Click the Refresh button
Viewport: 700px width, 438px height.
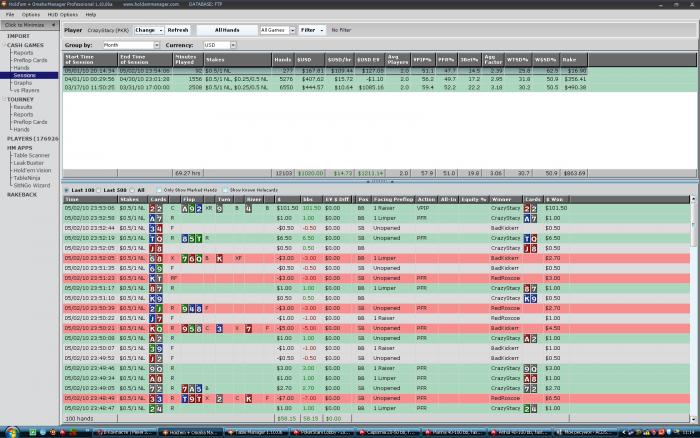[178, 30]
